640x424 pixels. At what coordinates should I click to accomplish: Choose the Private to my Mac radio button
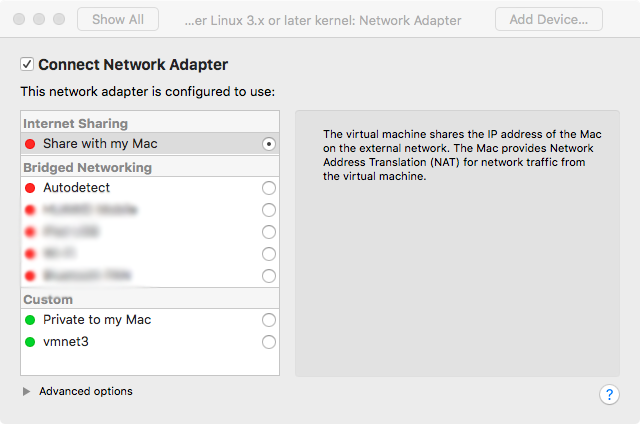(268, 320)
